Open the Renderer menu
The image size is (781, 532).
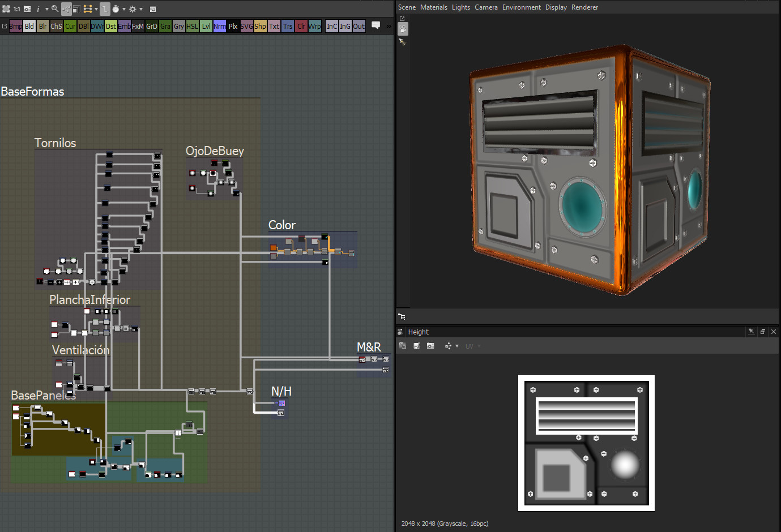point(585,7)
